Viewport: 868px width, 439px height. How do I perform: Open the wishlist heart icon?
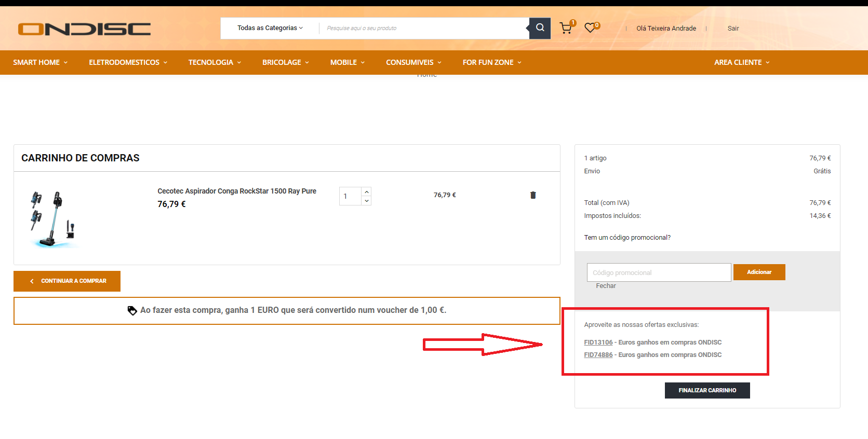[590, 28]
